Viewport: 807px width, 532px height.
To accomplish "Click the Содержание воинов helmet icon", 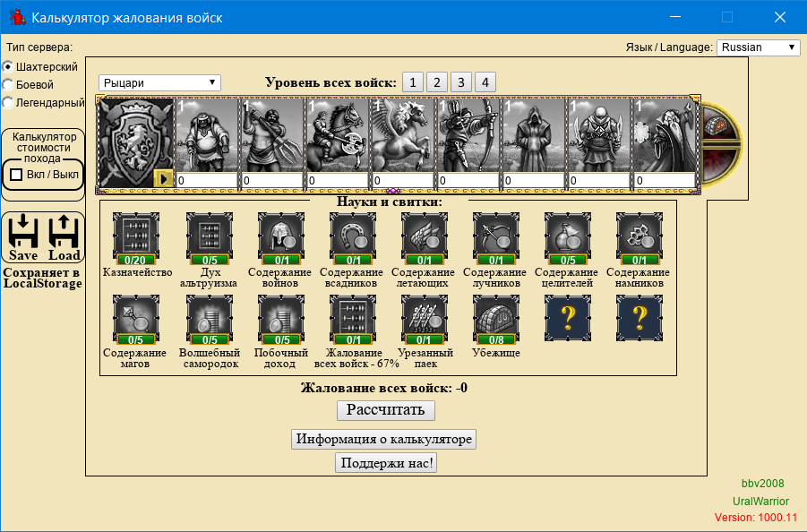I will (279, 236).
